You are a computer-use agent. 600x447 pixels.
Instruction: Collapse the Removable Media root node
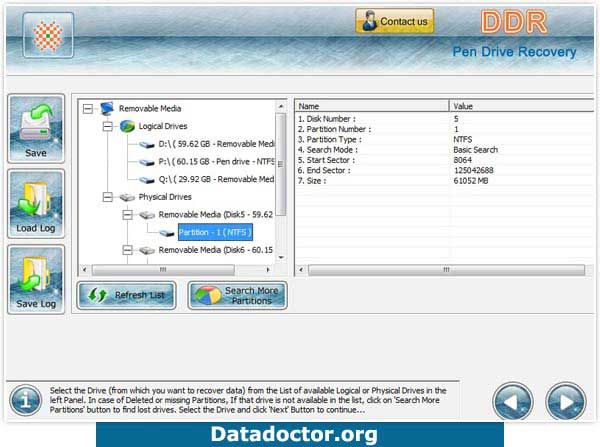pos(88,109)
